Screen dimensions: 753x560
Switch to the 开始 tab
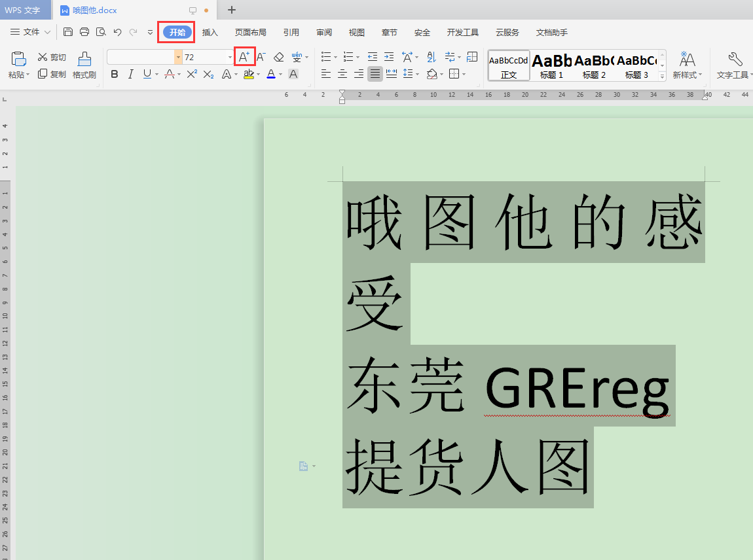click(177, 32)
